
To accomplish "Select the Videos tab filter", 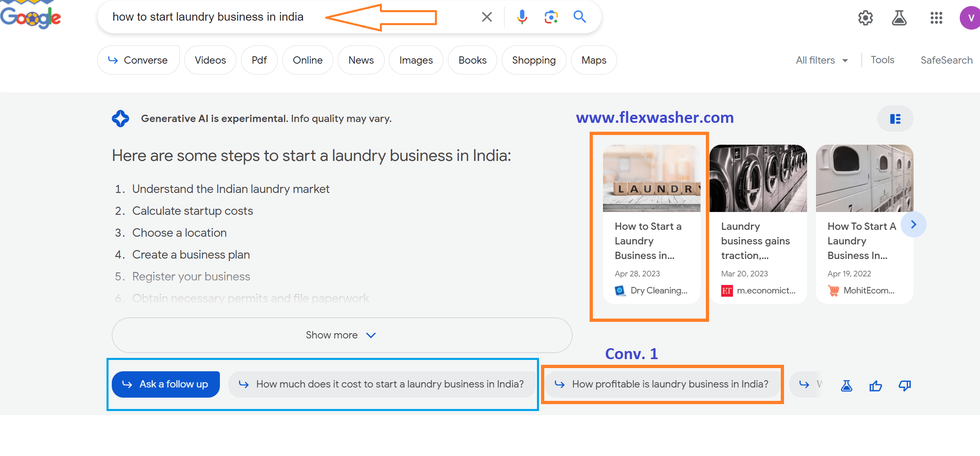I will tap(210, 60).
